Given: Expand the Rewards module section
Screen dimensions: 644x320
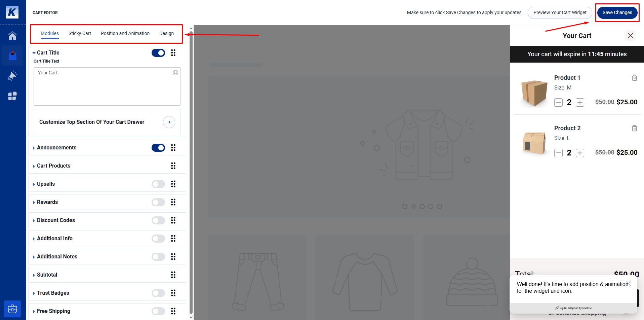Looking at the screenshot, I should [47, 202].
